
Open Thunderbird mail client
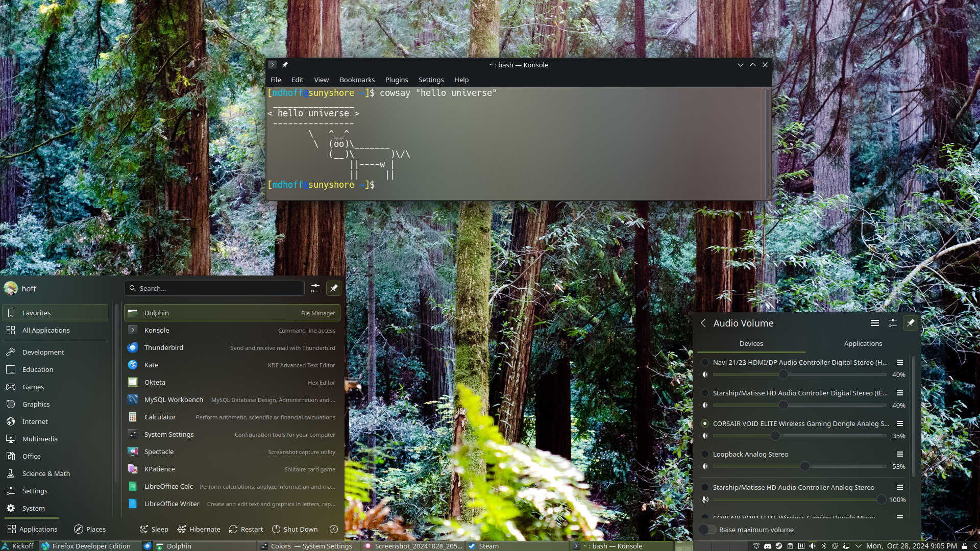tap(232, 347)
